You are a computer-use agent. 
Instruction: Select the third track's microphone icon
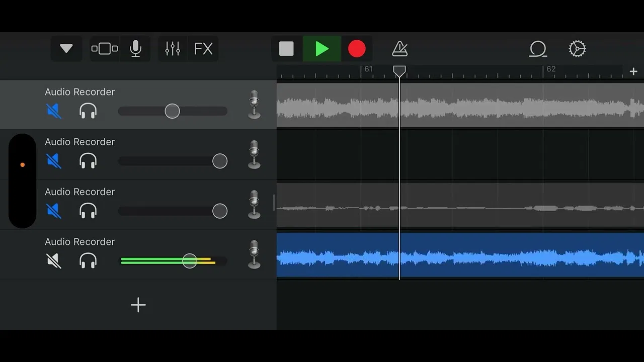(255, 204)
